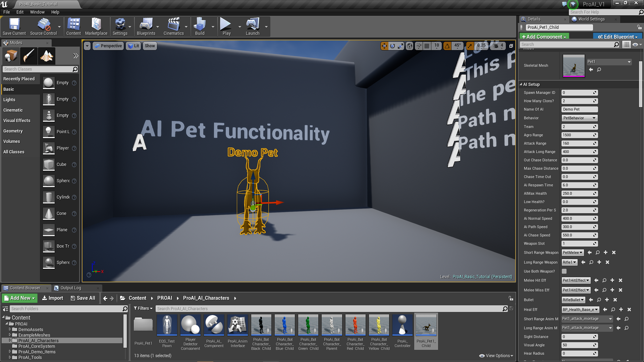Image resolution: width=644 pixels, height=362 pixels.
Task: Toggle the Use Both Weapons checkbox
Action: point(565,271)
